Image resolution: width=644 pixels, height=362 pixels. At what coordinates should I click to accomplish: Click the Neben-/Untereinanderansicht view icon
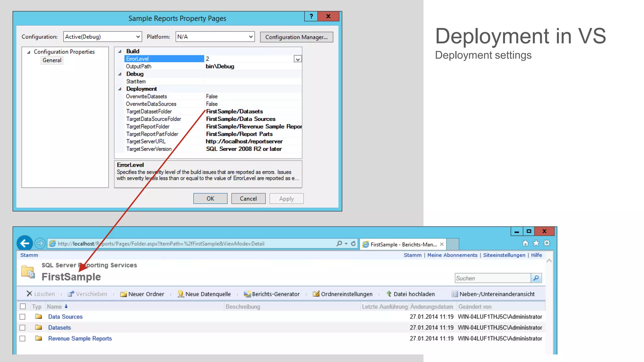[455, 294]
